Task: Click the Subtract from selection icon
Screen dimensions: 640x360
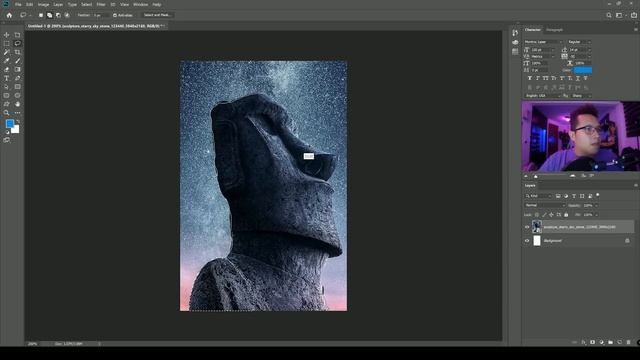Action: pos(58,15)
